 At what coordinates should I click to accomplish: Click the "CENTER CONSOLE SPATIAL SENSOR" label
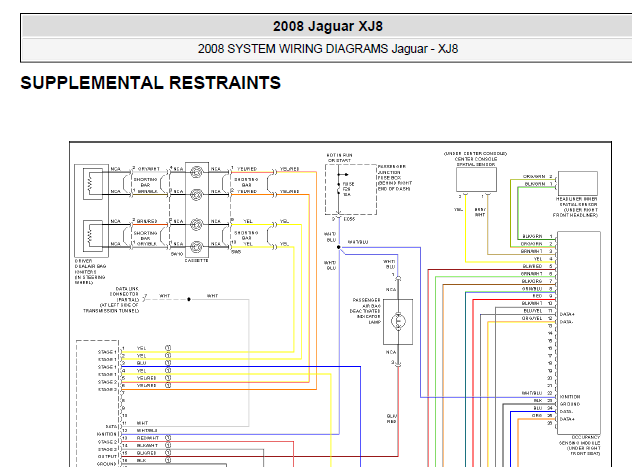[x=476, y=162]
